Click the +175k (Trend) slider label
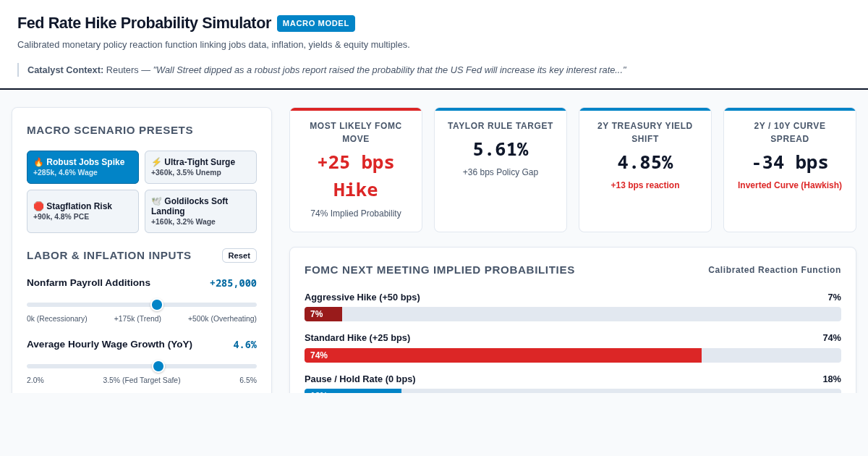Screen dimensions: 868x456 click(137, 318)
